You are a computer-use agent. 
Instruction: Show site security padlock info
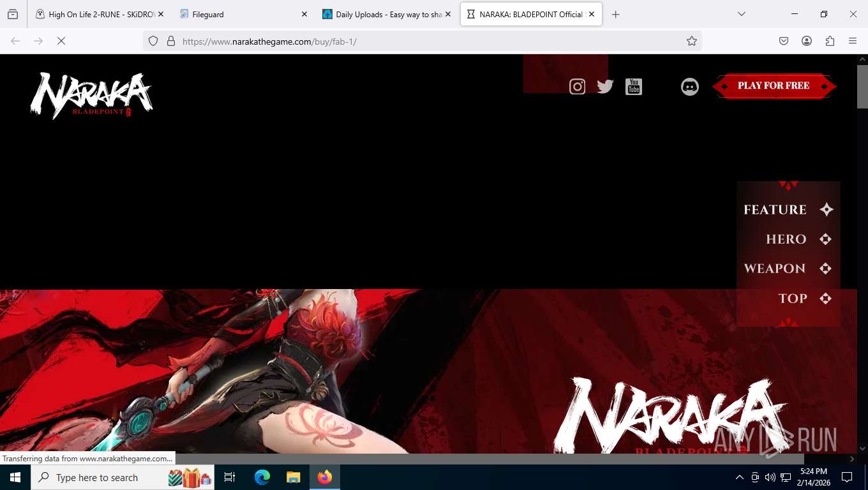coord(170,41)
